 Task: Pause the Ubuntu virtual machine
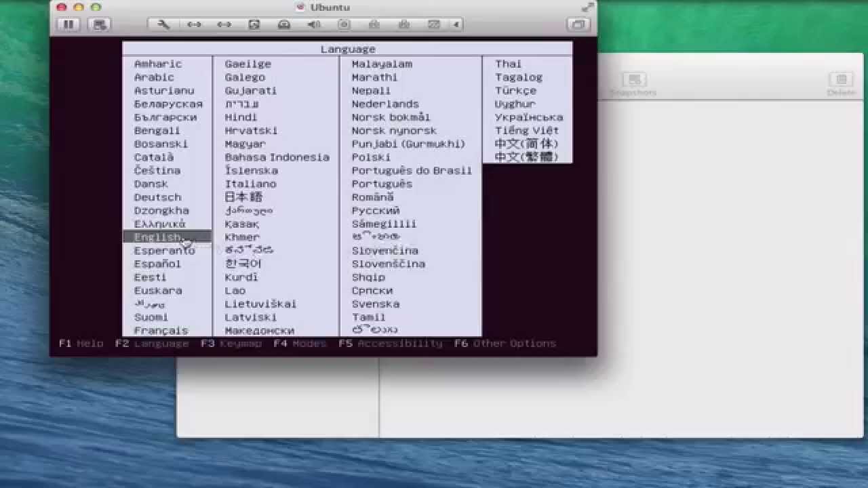[x=68, y=24]
